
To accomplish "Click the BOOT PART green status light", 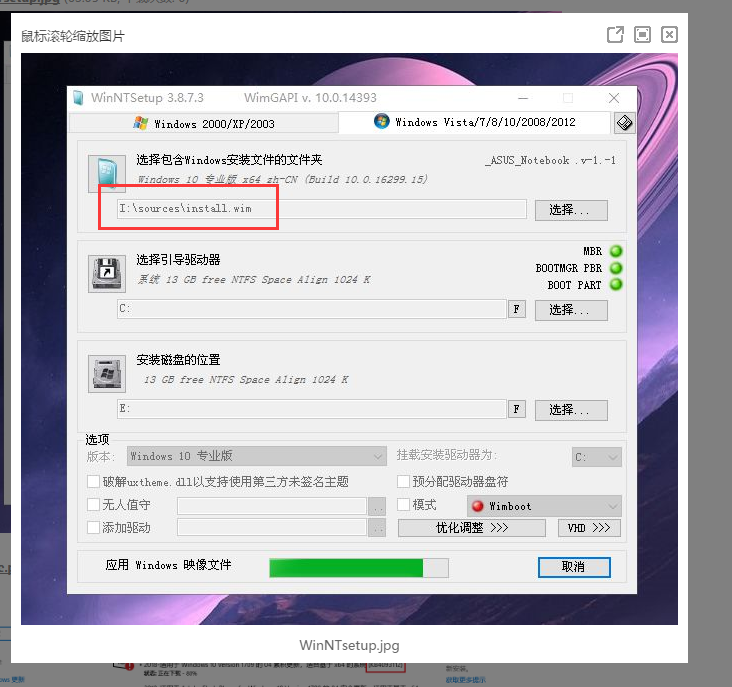I will pyautogui.click(x=616, y=285).
